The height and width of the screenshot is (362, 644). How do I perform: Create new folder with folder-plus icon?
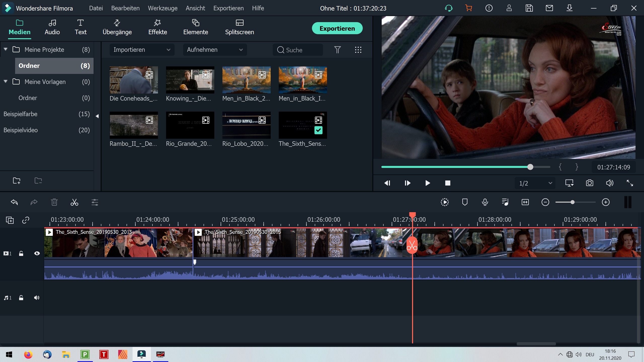[x=17, y=180]
